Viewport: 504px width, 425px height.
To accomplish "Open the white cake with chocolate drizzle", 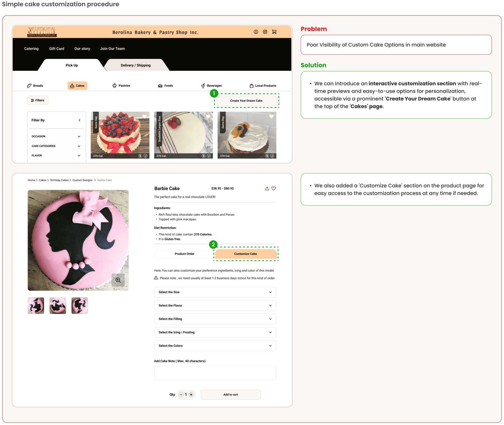I will click(183, 135).
